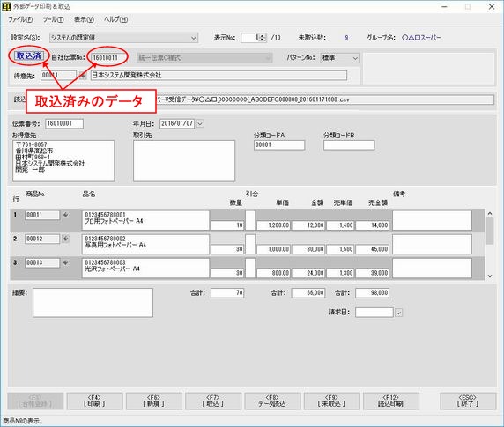The width and height of the screenshot is (504, 427).
Task: Click the lookup arrow beside 得意先 code
Action: 83,76
